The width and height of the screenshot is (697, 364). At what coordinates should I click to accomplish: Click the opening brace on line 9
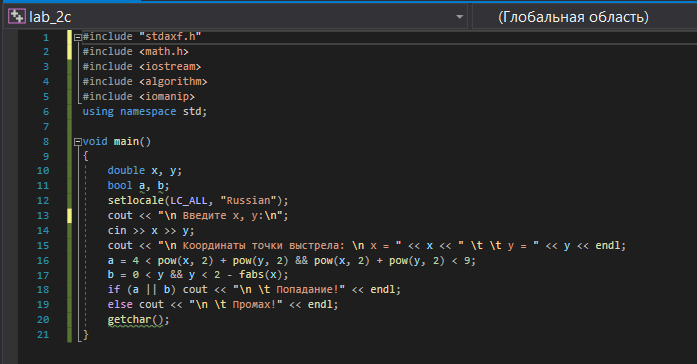[x=86, y=156]
